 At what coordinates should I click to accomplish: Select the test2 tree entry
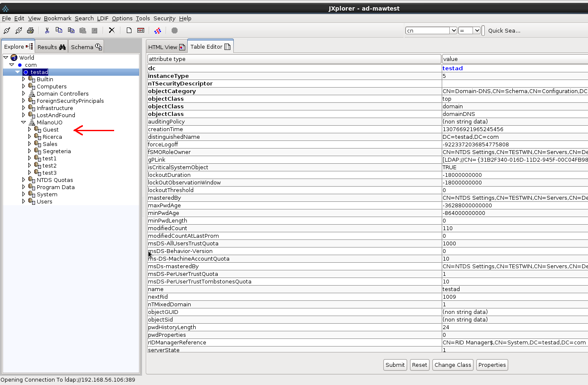click(49, 165)
